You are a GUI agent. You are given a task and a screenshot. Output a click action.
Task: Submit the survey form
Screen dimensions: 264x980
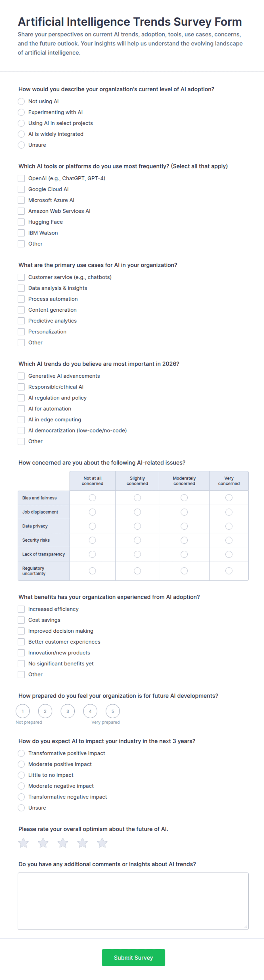133,958
